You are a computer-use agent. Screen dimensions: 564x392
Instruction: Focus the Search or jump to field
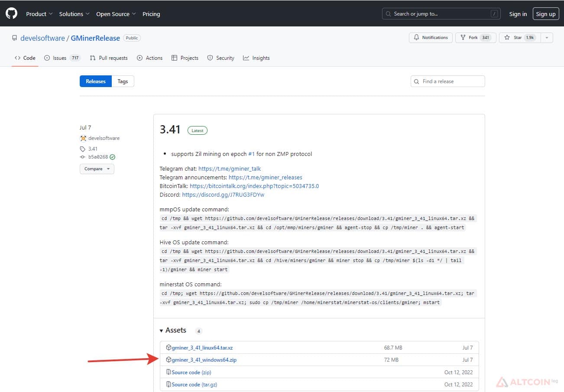tap(441, 14)
